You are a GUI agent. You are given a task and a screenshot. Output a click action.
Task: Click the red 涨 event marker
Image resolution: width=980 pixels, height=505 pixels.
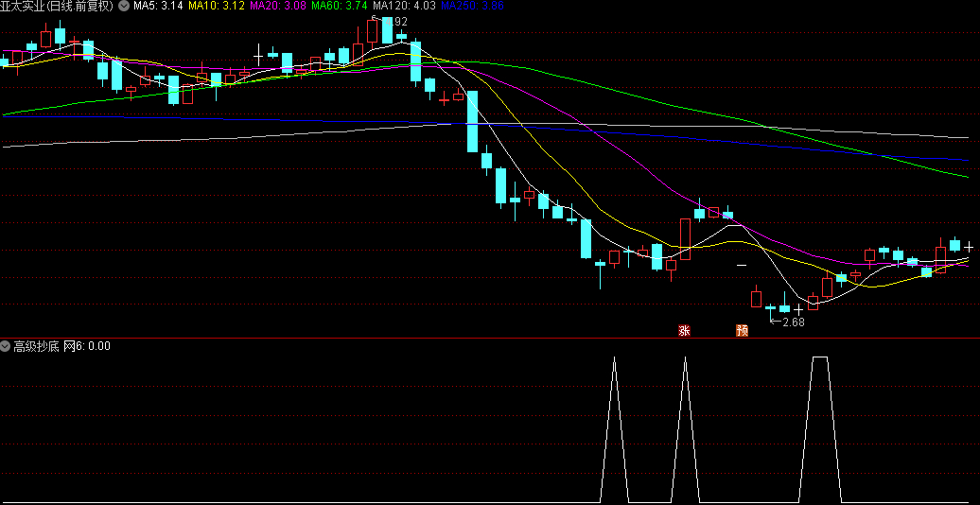point(684,330)
